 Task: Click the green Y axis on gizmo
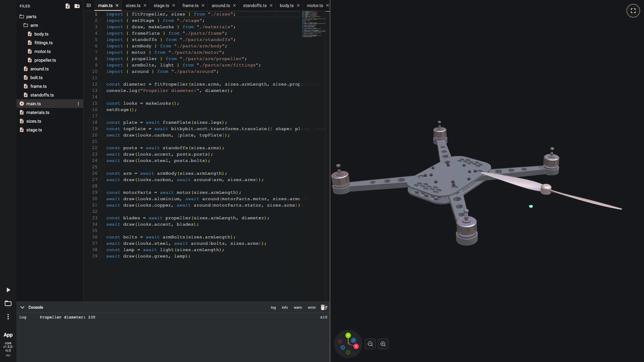[348, 335]
